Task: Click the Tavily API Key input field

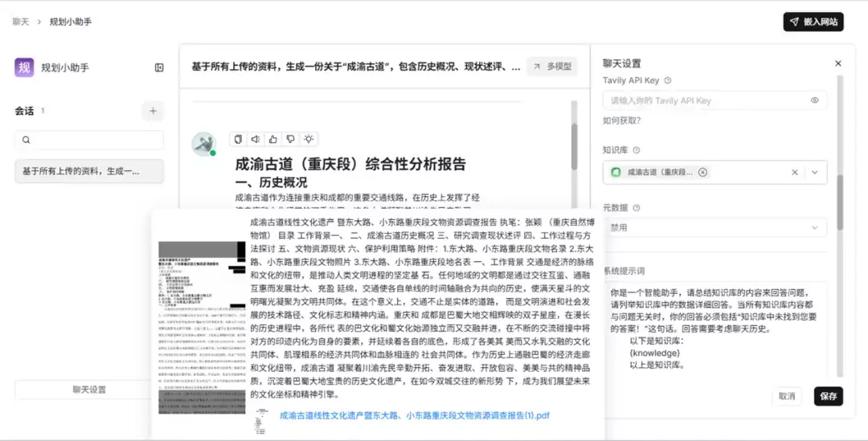Action: point(706,100)
